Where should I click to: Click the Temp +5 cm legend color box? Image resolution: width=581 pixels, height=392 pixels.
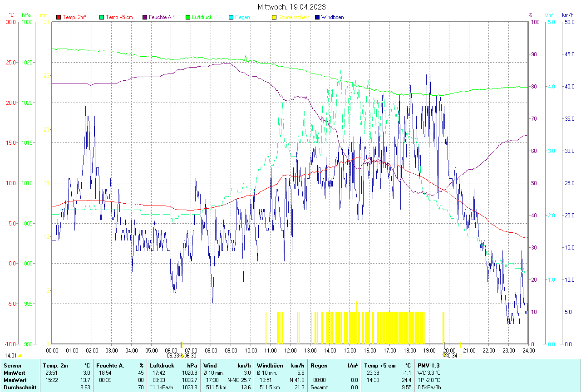click(102, 17)
